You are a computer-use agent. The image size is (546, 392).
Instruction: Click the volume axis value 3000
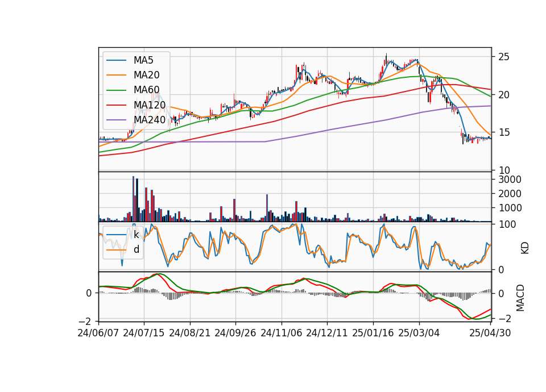point(510,180)
